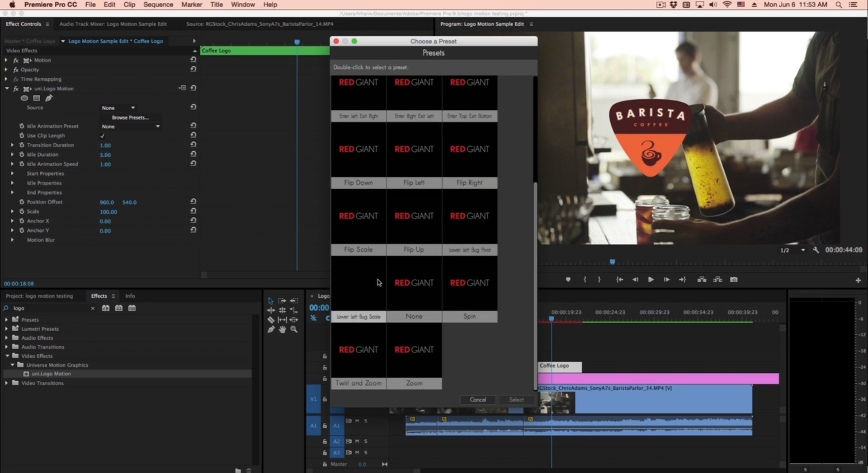Viewport: 868px width, 473px height.
Task: Toggle animation stopwatch for Position Offset
Action: [22, 202]
